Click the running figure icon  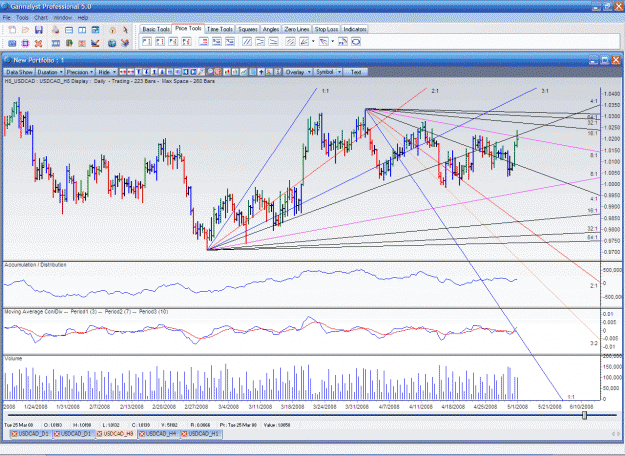point(125,30)
